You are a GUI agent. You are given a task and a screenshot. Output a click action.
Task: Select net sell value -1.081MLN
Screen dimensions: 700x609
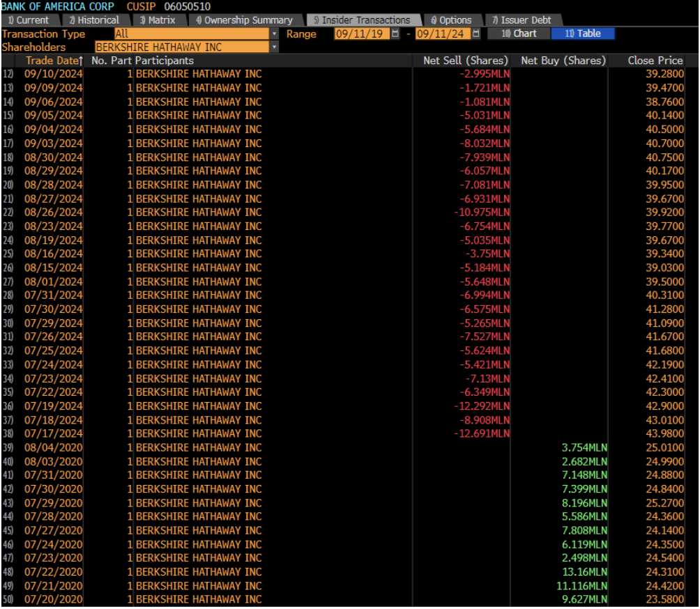(x=485, y=102)
